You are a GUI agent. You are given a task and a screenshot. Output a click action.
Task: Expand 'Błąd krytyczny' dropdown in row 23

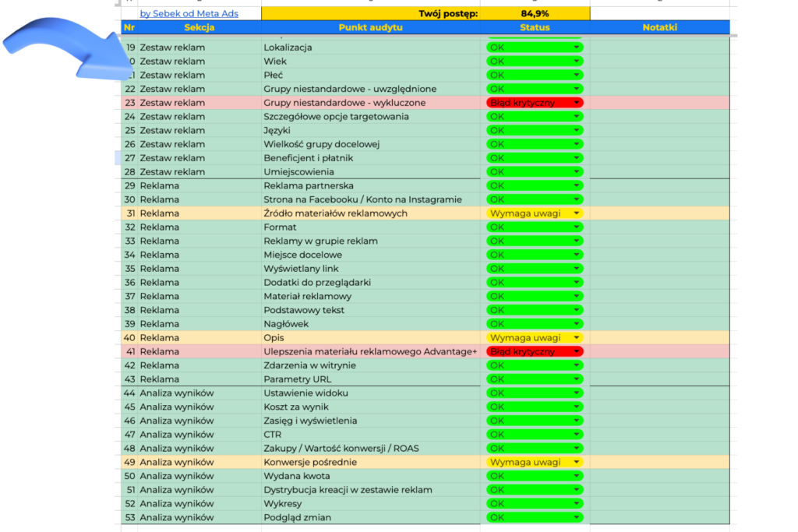[x=577, y=103]
